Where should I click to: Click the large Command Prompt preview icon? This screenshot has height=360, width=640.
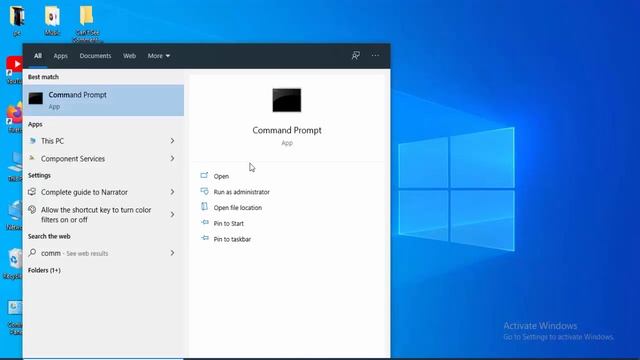(287, 100)
